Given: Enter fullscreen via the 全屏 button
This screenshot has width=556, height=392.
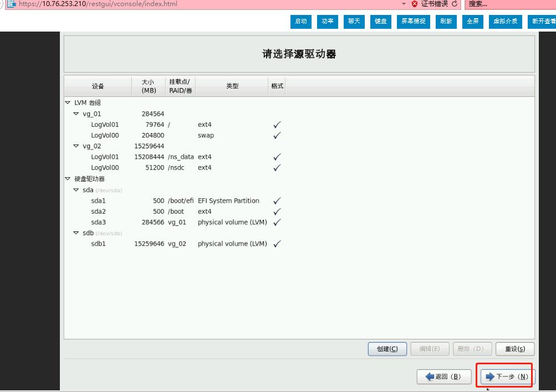Looking at the screenshot, I should 472,22.
